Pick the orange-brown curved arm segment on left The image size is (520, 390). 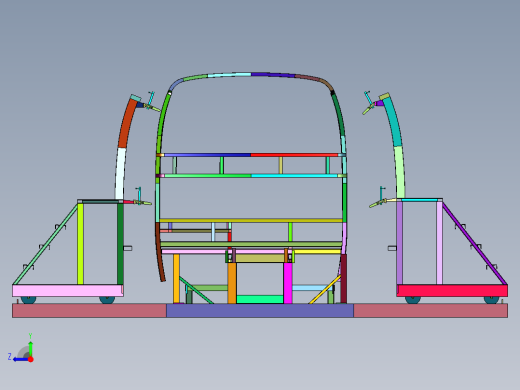(x=127, y=124)
